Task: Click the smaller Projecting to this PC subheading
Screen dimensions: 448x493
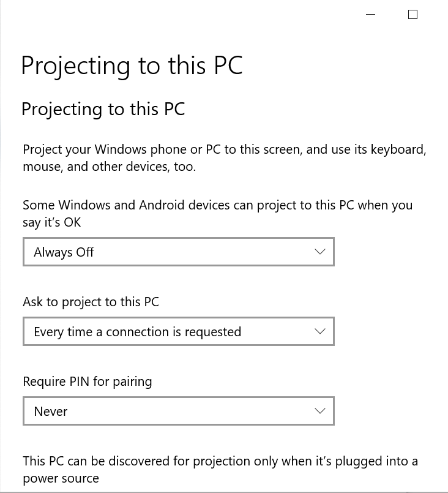Action: pyautogui.click(x=103, y=109)
